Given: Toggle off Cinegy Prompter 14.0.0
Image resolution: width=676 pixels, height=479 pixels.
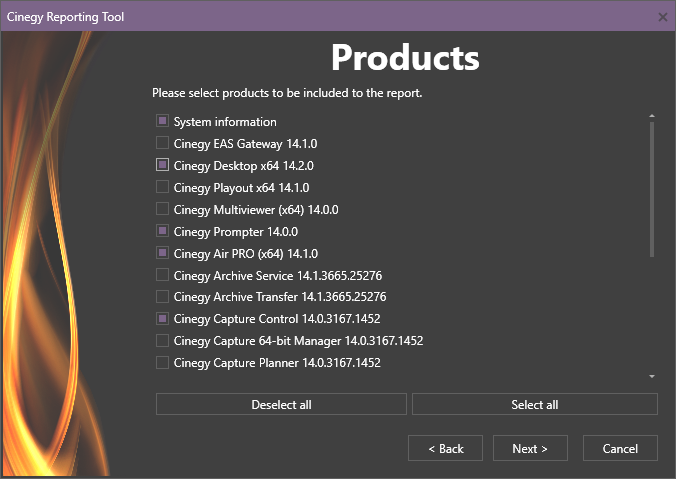Looking at the screenshot, I should point(162,231).
